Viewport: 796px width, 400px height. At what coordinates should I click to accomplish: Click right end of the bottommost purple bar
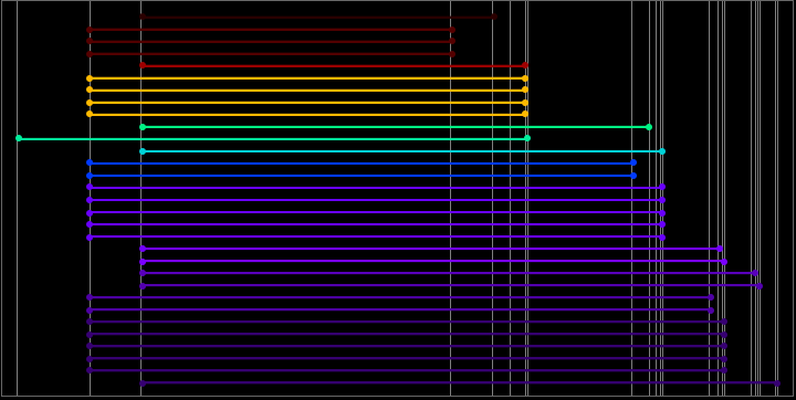click(777, 383)
